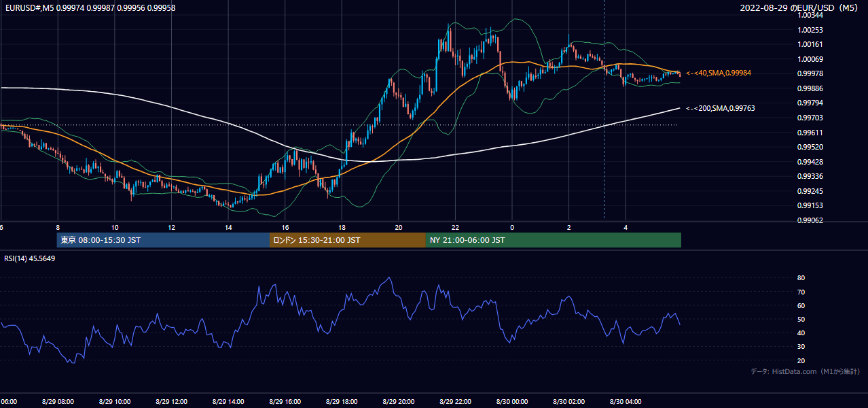Click the RSI scale value 40
The image size is (868, 408).
click(801, 333)
